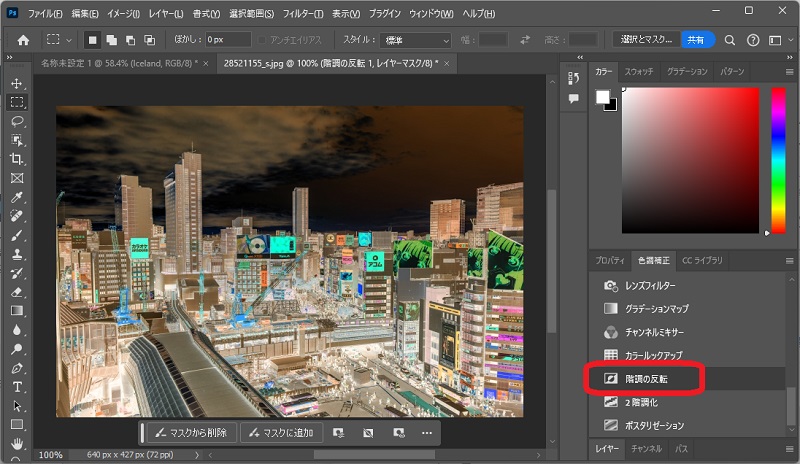The height and width of the screenshot is (464, 800).
Task: Open the History panel icon
Action: click(x=573, y=78)
